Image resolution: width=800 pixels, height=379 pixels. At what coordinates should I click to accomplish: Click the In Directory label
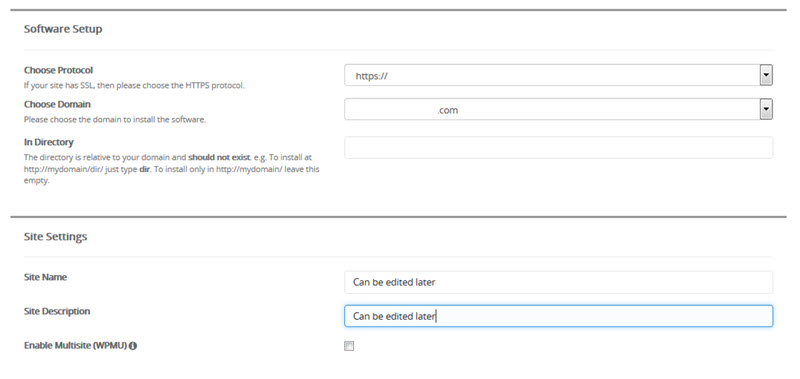click(48, 142)
